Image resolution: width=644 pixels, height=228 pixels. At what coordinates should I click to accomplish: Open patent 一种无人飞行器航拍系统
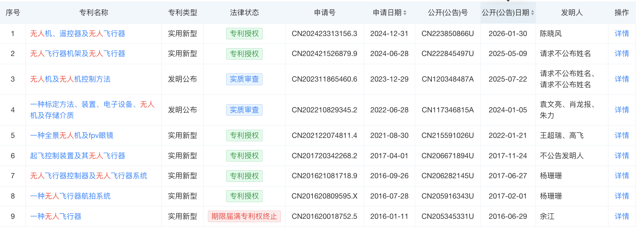click(x=70, y=196)
